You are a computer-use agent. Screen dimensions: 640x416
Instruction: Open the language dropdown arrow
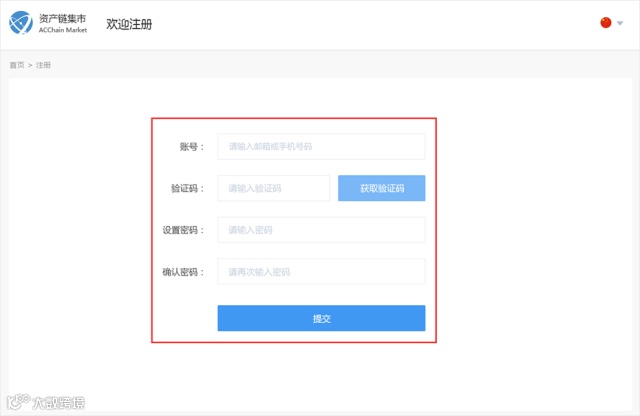point(620,23)
